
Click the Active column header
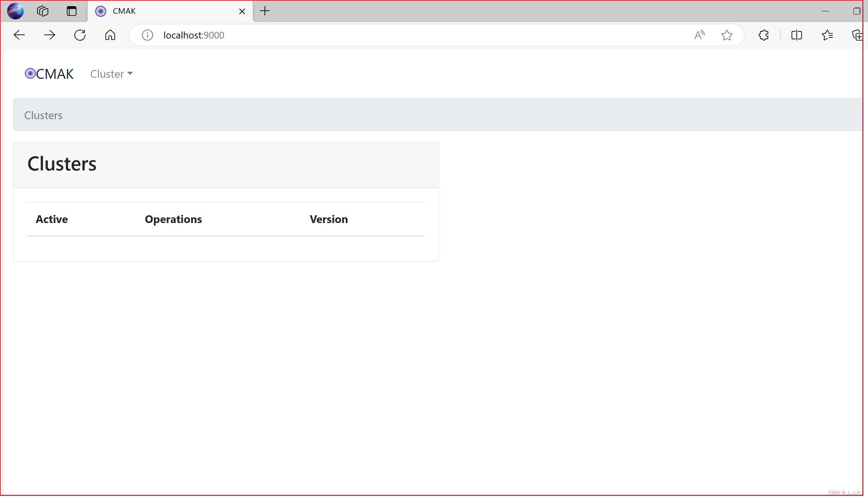click(52, 219)
